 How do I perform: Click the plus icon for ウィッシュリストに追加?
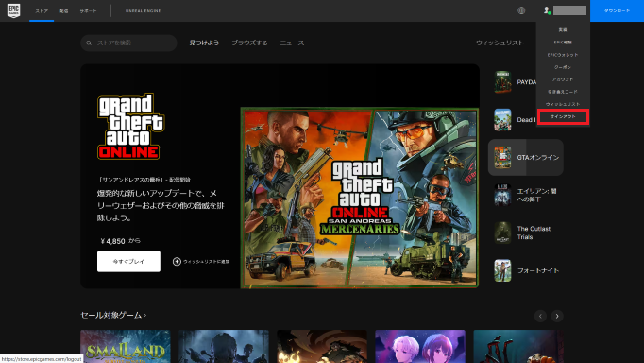tap(177, 262)
